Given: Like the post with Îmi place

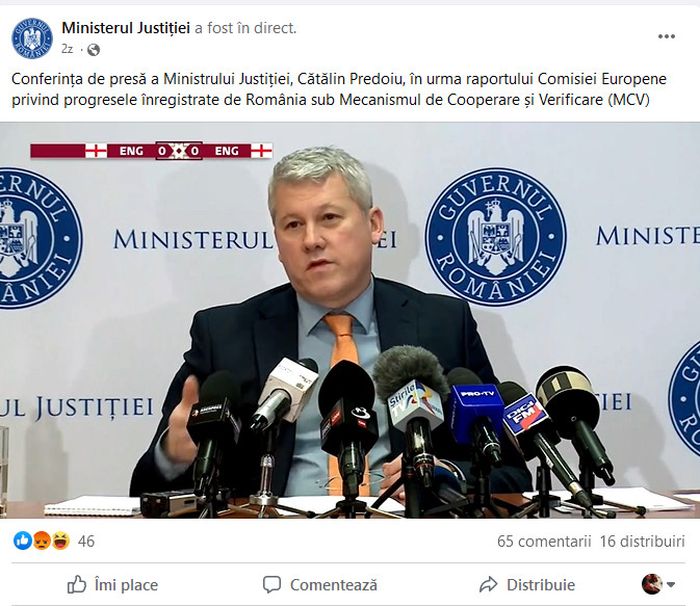Looking at the screenshot, I should click(x=112, y=584).
